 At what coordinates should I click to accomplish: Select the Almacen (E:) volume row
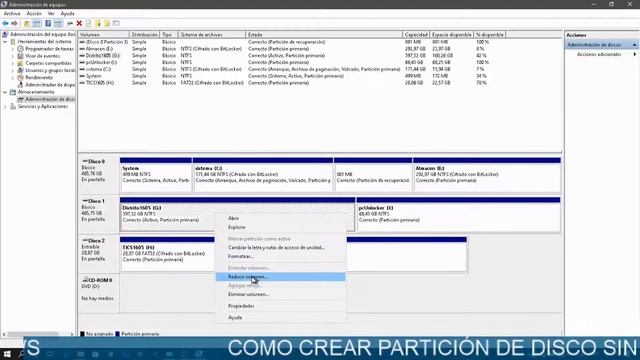point(292,49)
